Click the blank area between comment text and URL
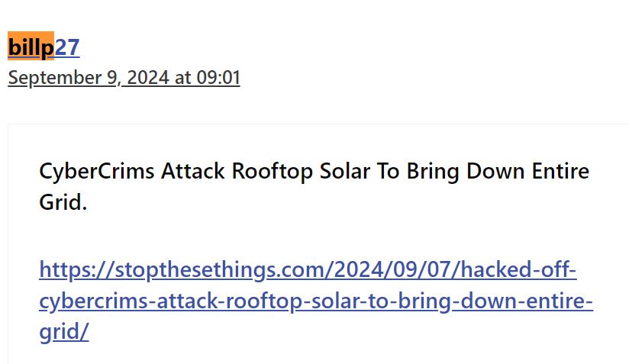The width and height of the screenshot is (629, 364). pos(316,236)
